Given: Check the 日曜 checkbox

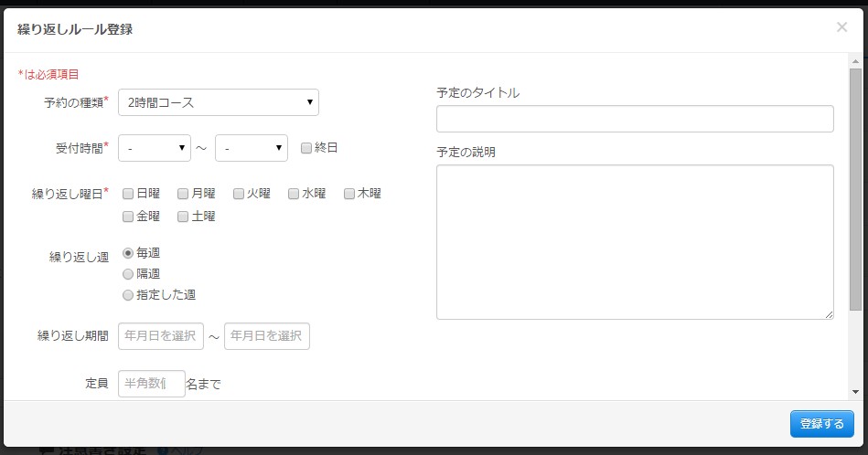Looking at the screenshot, I should click(x=128, y=194).
